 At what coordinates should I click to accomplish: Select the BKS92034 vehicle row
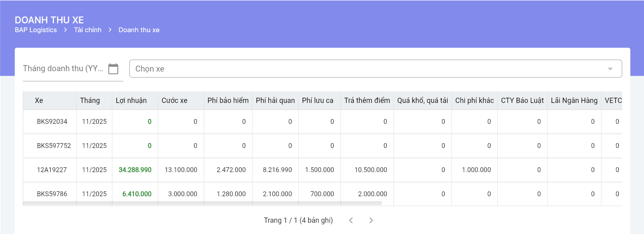[52, 122]
